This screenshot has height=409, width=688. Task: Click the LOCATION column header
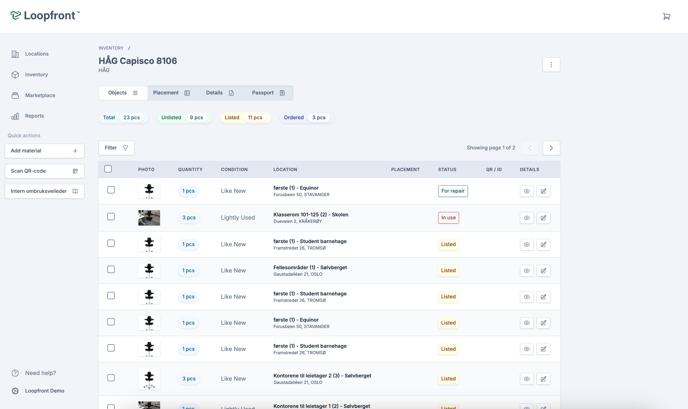pos(285,169)
